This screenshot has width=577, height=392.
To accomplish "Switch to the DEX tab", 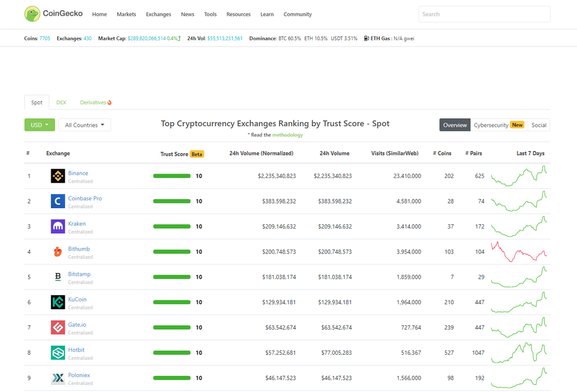I will point(61,102).
